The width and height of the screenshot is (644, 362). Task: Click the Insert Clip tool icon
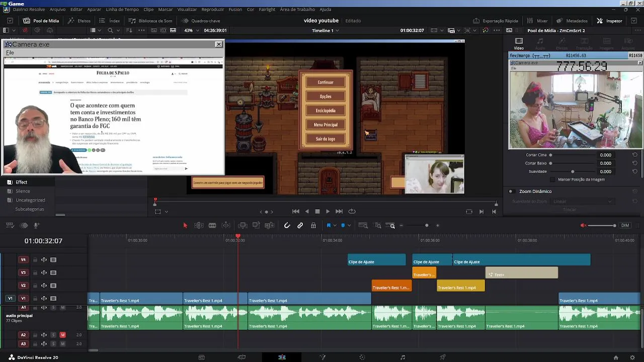[243, 225]
